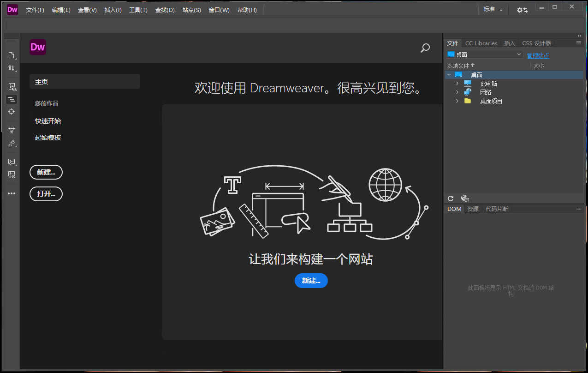The height and width of the screenshot is (373, 588).
Task: Open the 标准 workspace dropdown
Action: click(493, 10)
